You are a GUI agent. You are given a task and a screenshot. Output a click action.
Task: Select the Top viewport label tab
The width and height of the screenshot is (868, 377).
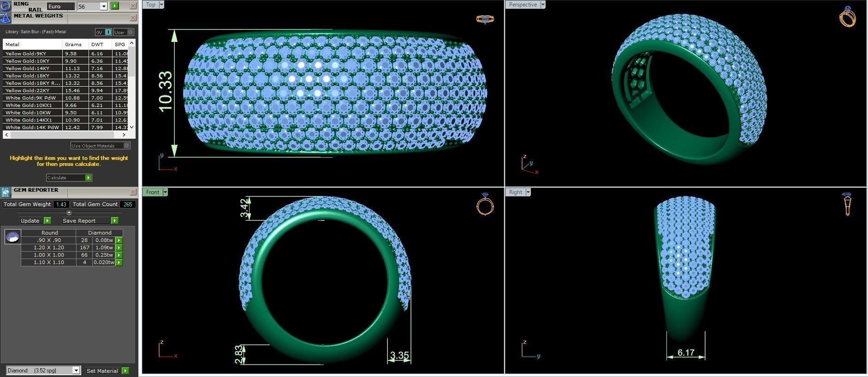pyautogui.click(x=151, y=5)
